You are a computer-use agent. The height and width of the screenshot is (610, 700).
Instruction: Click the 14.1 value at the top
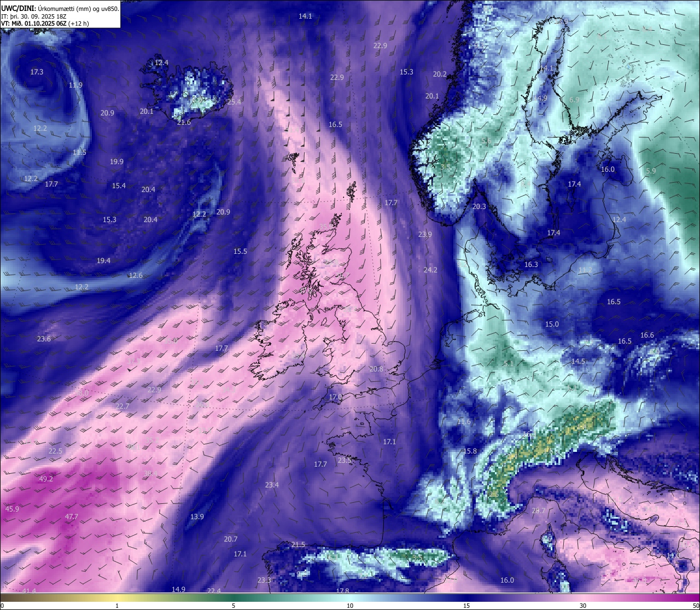[305, 16]
